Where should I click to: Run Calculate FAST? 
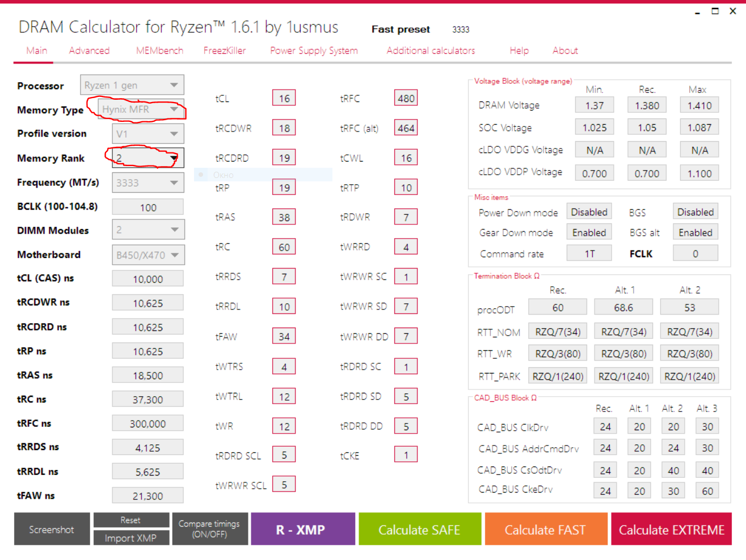pos(545,529)
